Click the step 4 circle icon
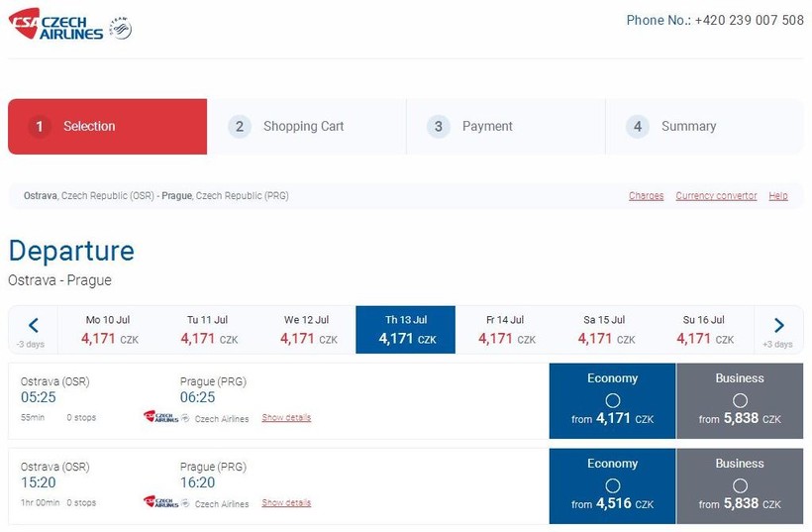The width and height of the screenshot is (812, 532). (x=637, y=127)
